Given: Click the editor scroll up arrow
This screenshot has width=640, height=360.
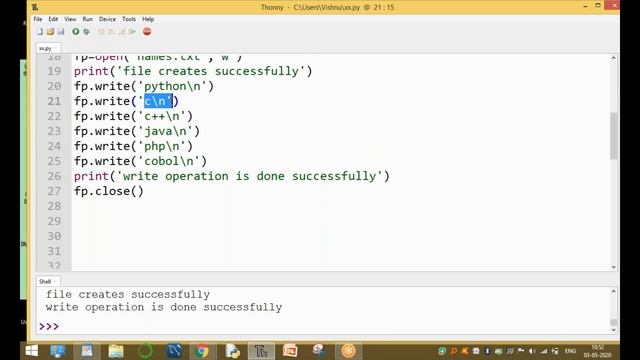Looking at the screenshot, I should pos(613,58).
